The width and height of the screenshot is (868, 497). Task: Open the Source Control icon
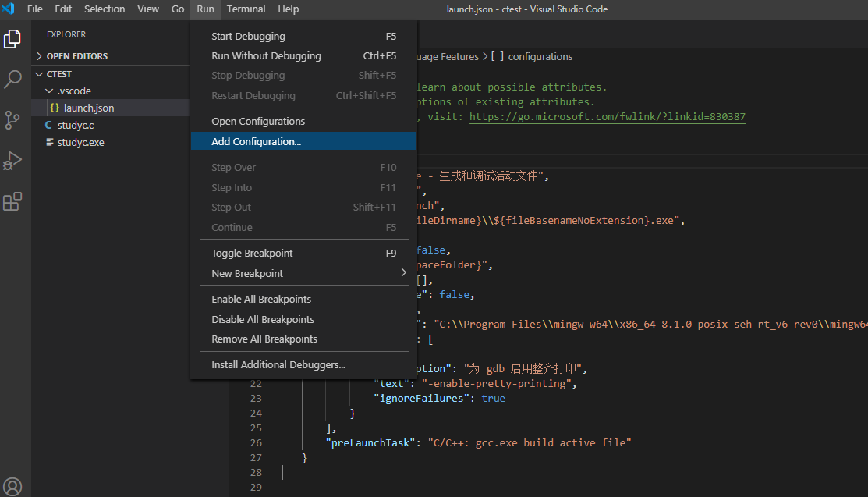(12, 120)
